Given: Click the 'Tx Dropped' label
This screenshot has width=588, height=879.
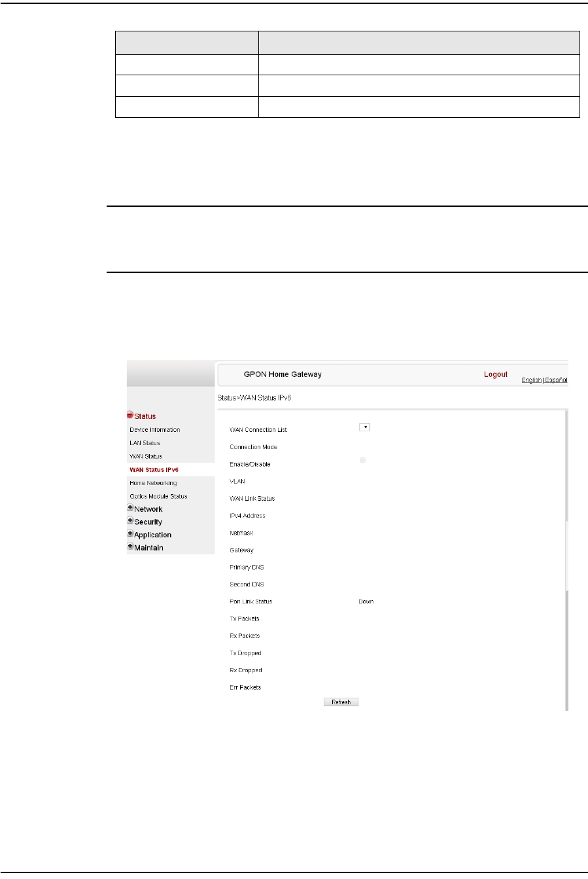Looking at the screenshot, I should coord(245,653).
